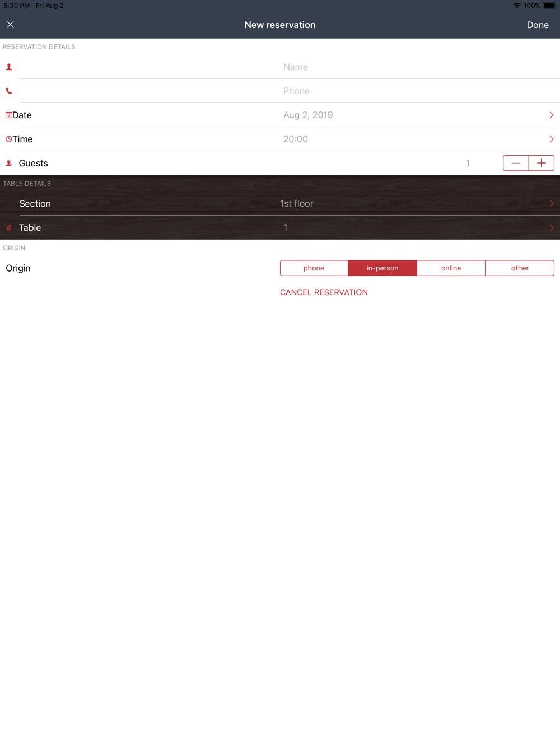Click the Date label
This screenshot has width=560, height=747.
point(22,115)
